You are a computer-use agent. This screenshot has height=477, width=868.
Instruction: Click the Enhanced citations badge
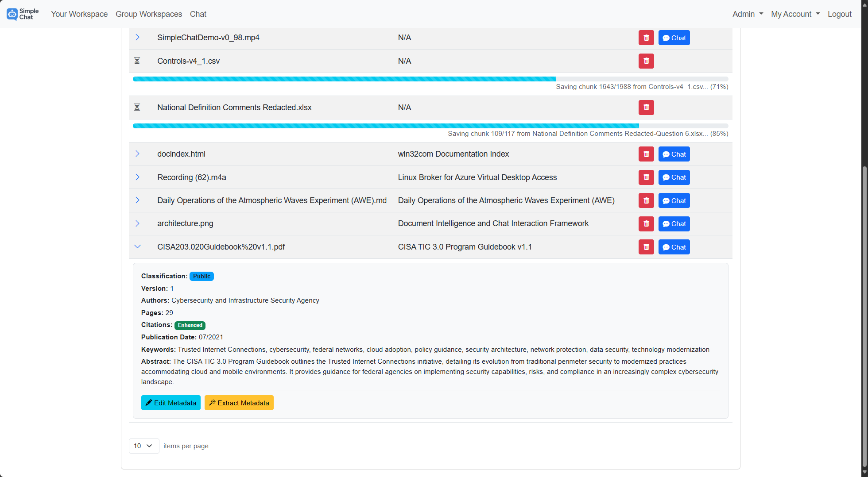190,325
